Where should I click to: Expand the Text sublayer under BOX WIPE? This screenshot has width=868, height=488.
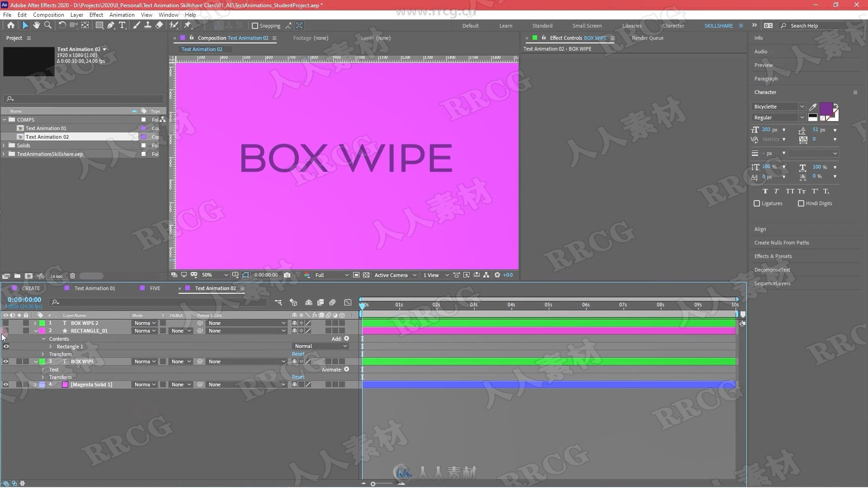tap(43, 370)
